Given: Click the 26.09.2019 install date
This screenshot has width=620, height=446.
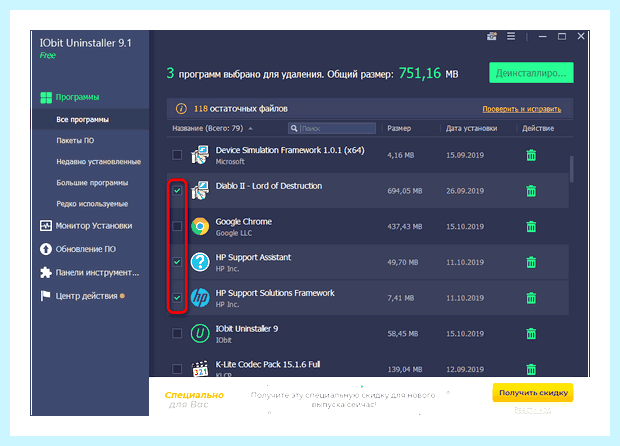Looking at the screenshot, I should click(465, 191).
